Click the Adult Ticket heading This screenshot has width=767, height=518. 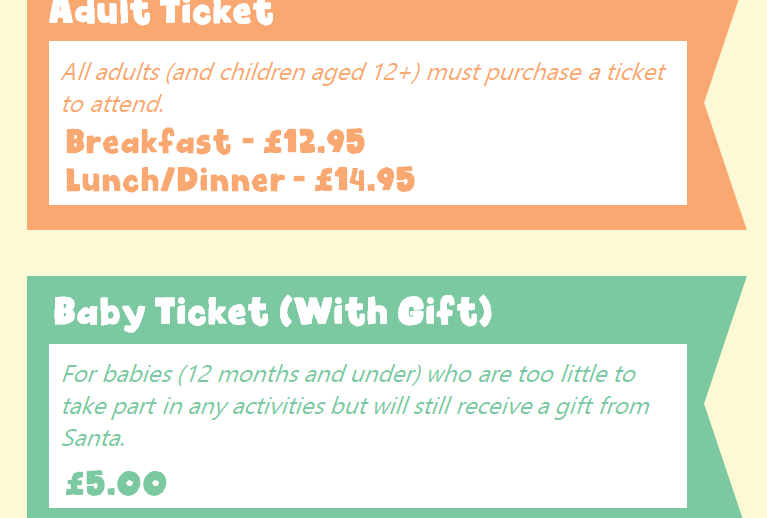point(161,12)
